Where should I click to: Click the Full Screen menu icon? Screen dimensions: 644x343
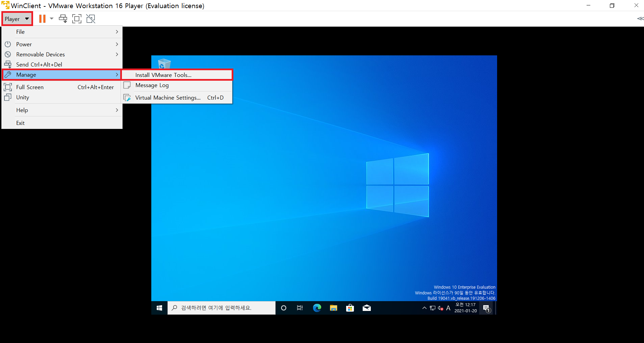[x=8, y=87]
